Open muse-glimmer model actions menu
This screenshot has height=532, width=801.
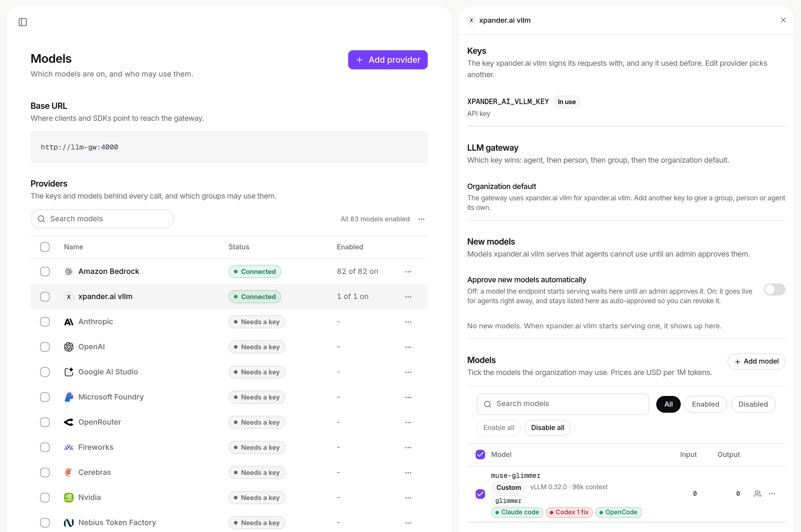pyautogui.click(x=772, y=494)
